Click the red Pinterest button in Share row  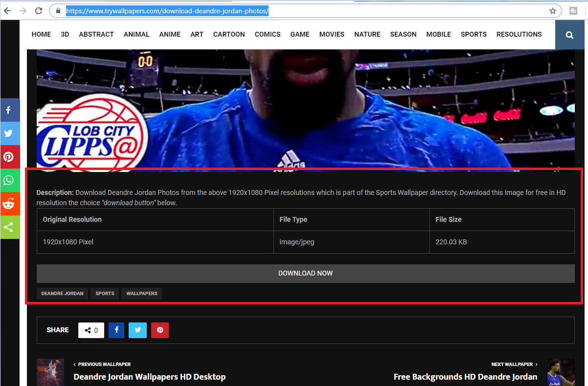point(160,330)
